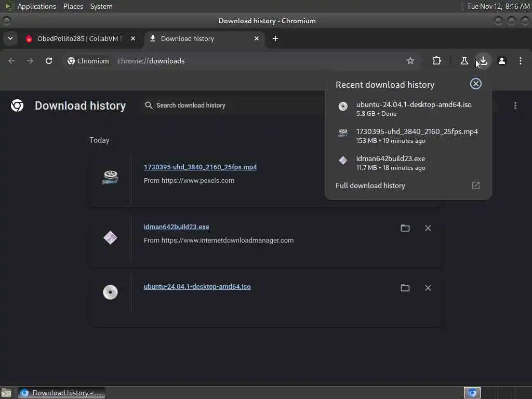Click the Chromium logo beside Download history
The image size is (532, 399).
[17, 105]
